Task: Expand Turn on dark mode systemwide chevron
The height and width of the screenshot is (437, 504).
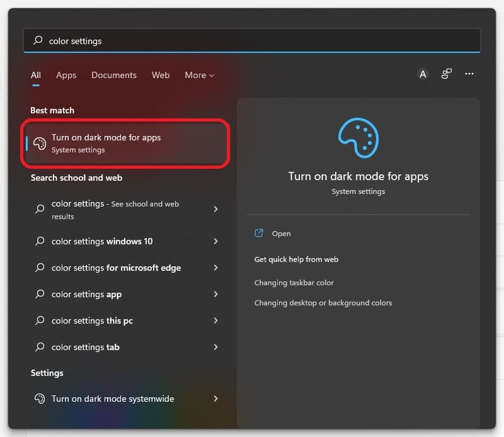Action: (x=215, y=399)
